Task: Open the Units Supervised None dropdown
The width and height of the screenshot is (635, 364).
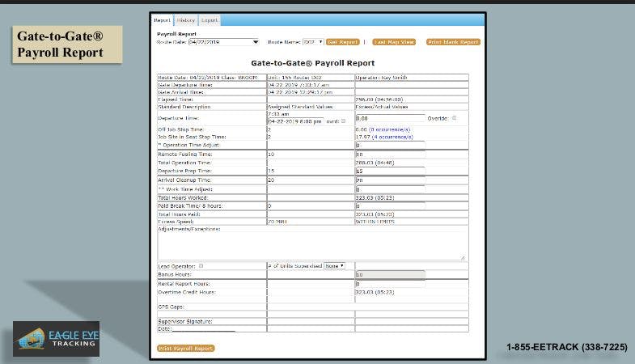Action: coord(335,266)
